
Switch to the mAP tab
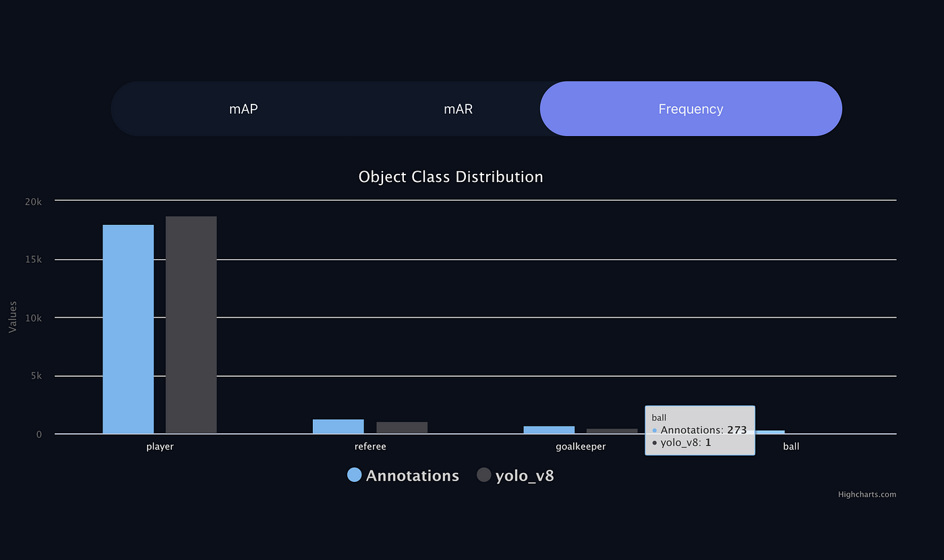tap(243, 109)
